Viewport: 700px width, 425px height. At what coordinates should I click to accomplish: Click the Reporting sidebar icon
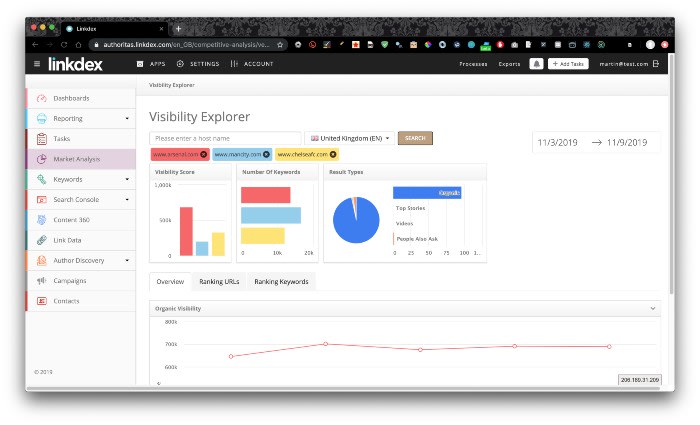click(x=42, y=118)
